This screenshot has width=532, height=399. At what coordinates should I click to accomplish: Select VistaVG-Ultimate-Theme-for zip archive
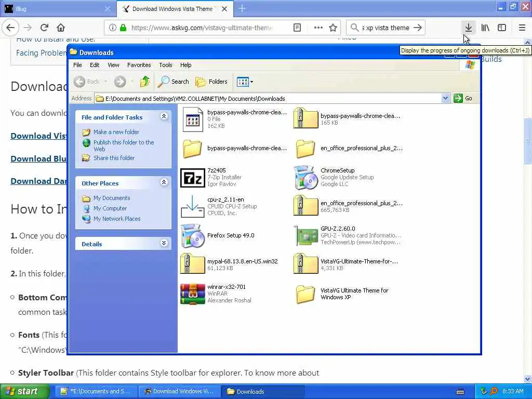[x=307, y=263]
